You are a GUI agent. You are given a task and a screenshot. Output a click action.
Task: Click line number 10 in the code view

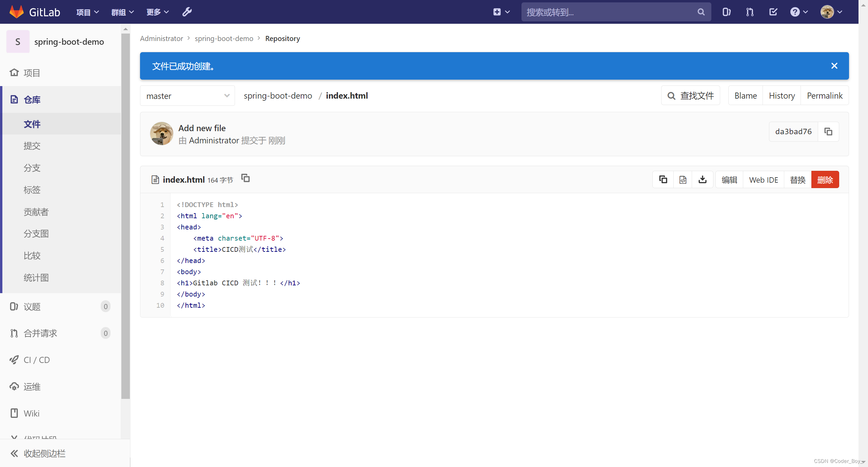tap(160, 305)
